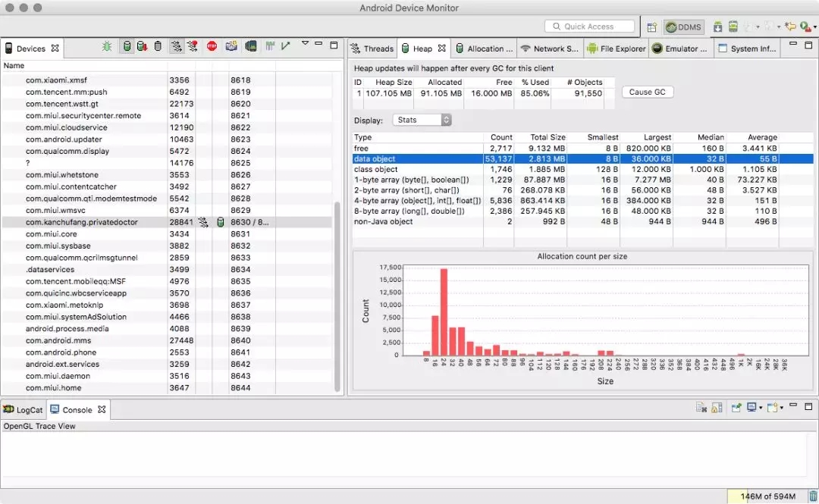Click the tallest bar in allocation chart
The width and height of the screenshot is (819, 504).
tap(444, 311)
